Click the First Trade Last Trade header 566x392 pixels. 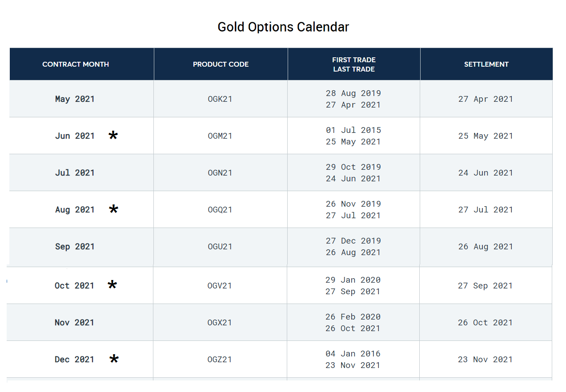click(x=353, y=64)
